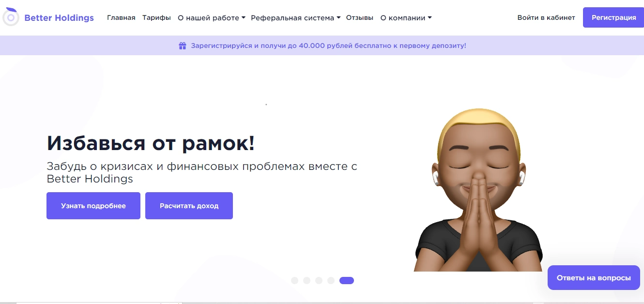Viewport: 644px width, 304px height.
Task: Click the "Регистрация" button
Action: (613, 17)
